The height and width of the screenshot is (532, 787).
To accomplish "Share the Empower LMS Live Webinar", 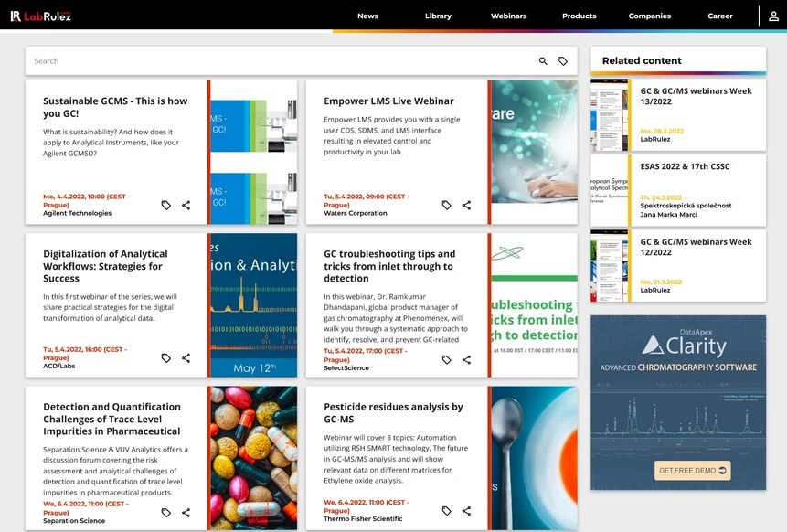I will (x=467, y=205).
